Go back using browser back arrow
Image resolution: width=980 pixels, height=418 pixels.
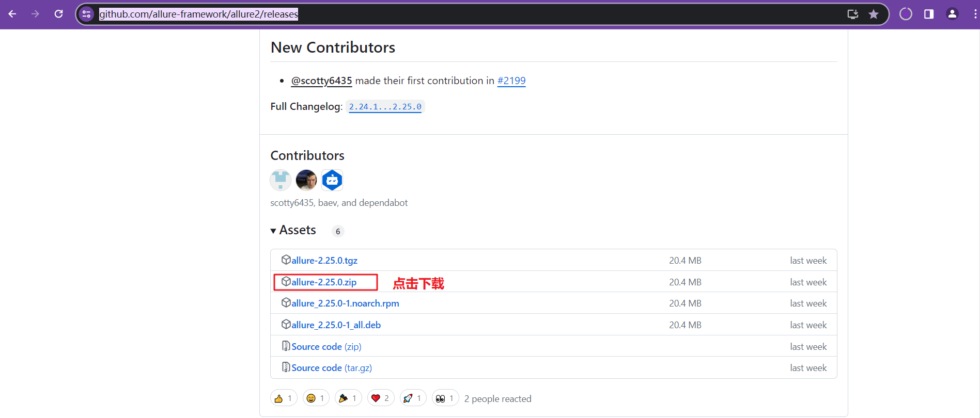pyautogui.click(x=12, y=14)
